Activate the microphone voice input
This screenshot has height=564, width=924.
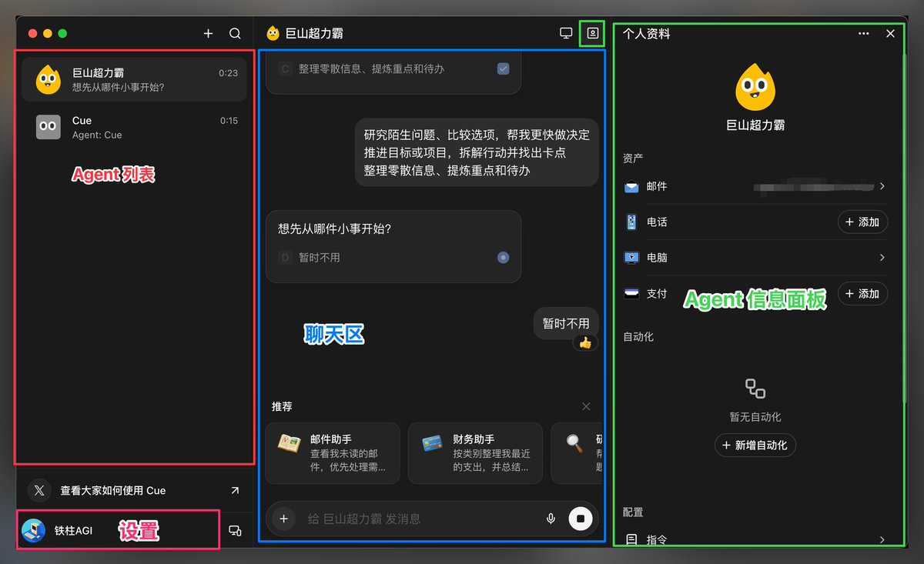coord(551,519)
